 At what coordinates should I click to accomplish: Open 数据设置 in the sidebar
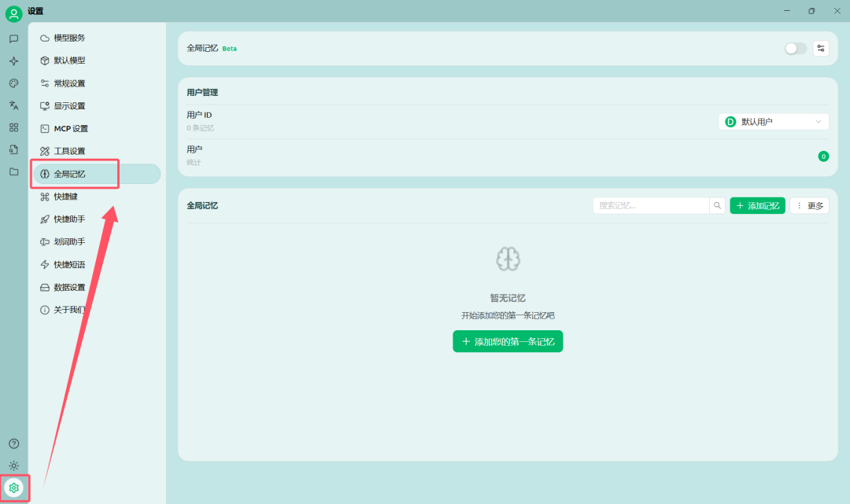click(x=97, y=288)
